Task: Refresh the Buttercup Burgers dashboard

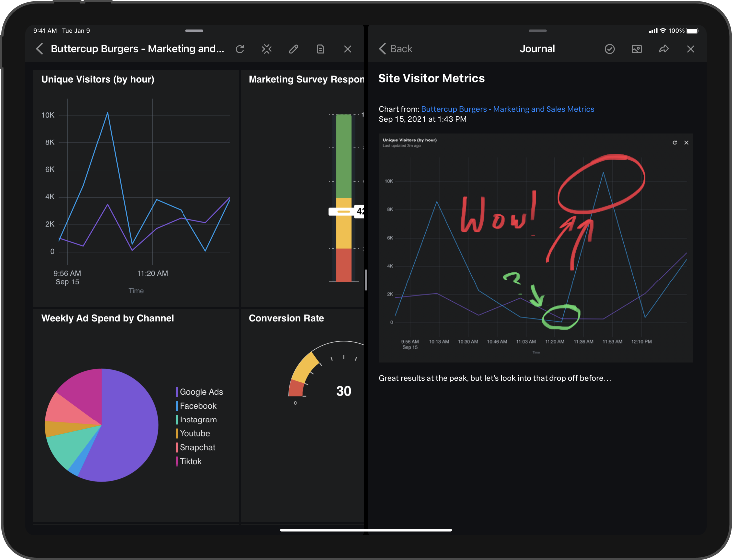Action: click(240, 49)
